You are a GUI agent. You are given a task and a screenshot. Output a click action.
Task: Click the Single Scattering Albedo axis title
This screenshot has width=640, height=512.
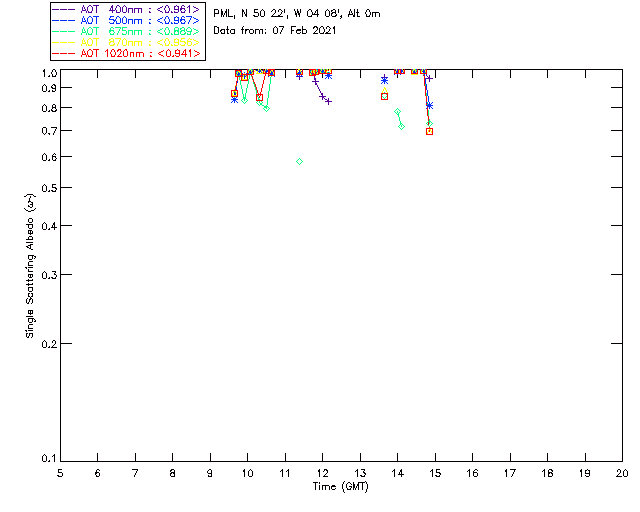[x=30, y=266]
